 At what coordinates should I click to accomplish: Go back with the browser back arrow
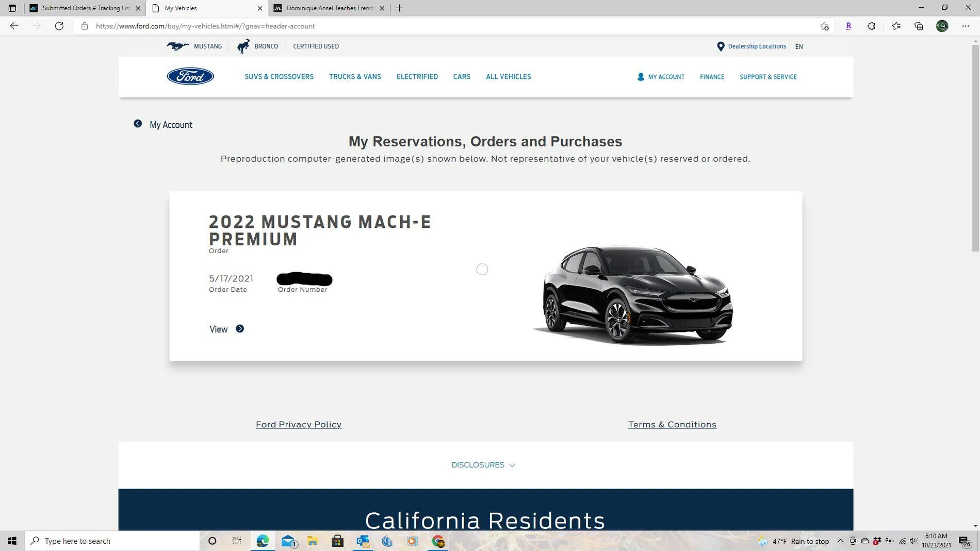(x=14, y=26)
